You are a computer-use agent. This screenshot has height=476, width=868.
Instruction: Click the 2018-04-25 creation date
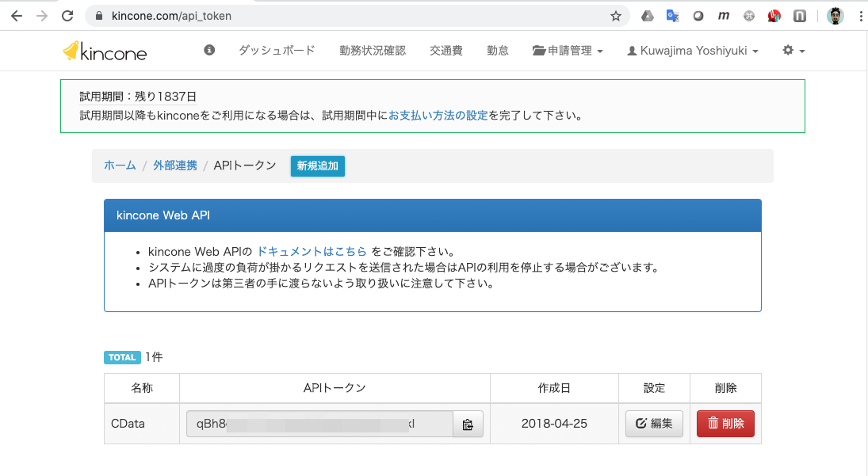pyautogui.click(x=554, y=424)
